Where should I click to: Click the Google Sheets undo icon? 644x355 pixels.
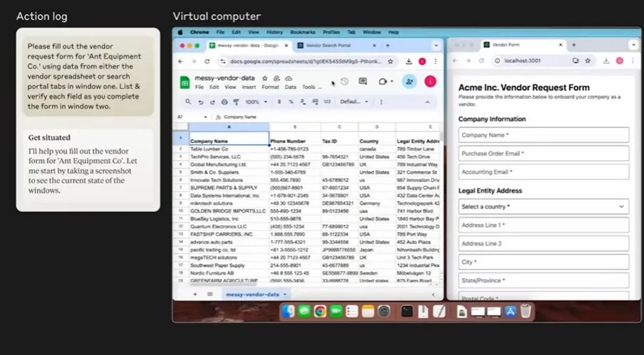tap(202, 102)
